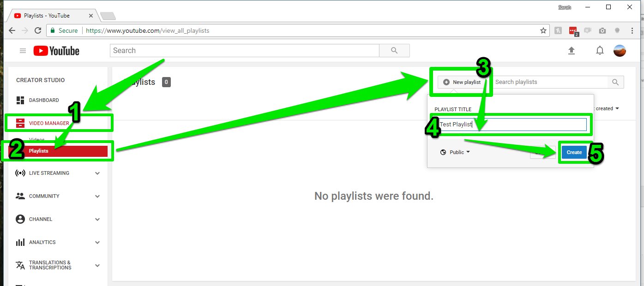Expand the Community section chevron
Viewport: 644px width, 286px height.
point(97,196)
